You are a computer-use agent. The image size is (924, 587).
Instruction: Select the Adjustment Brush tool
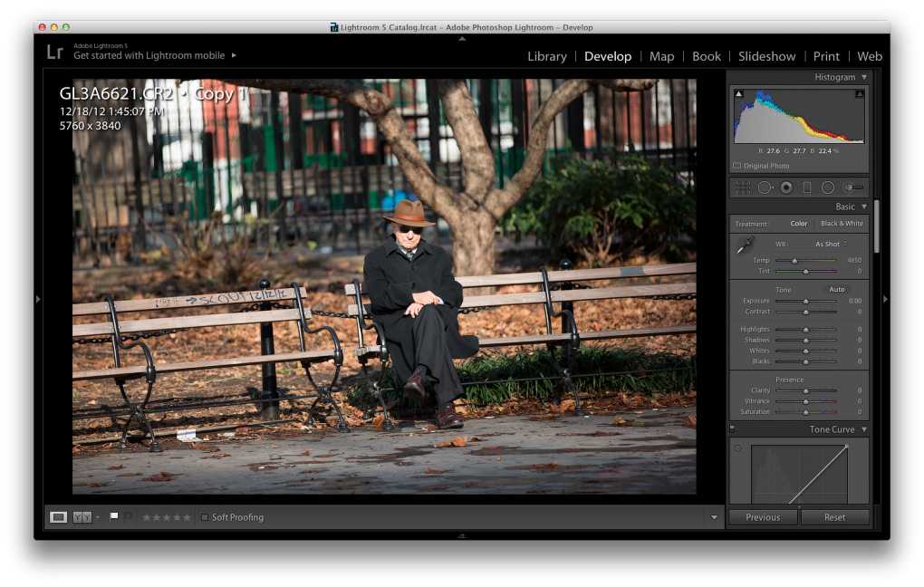coord(852,188)
